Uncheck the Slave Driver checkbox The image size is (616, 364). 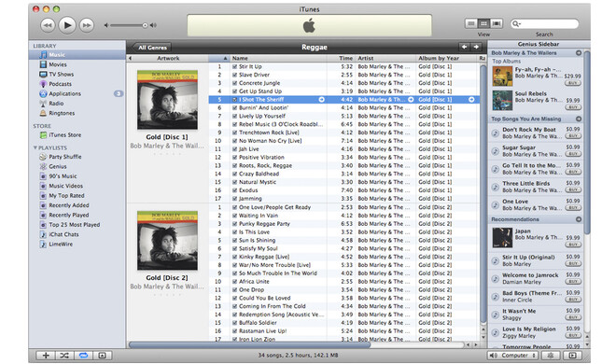[x=234, y=75]
